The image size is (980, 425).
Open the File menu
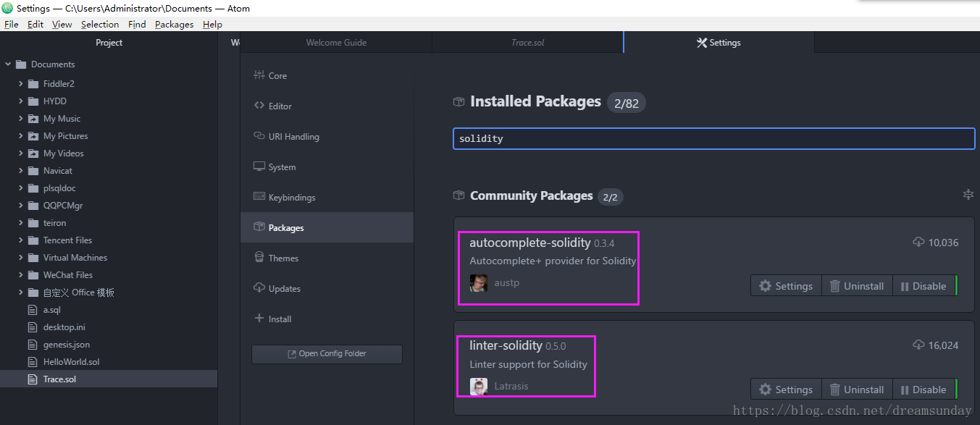[11, 24]
